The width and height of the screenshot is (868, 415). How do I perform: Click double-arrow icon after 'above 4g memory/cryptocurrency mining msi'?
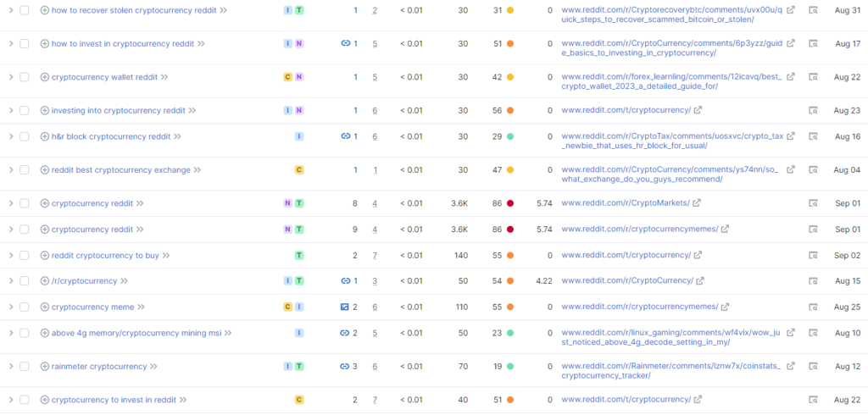(227, 333)
